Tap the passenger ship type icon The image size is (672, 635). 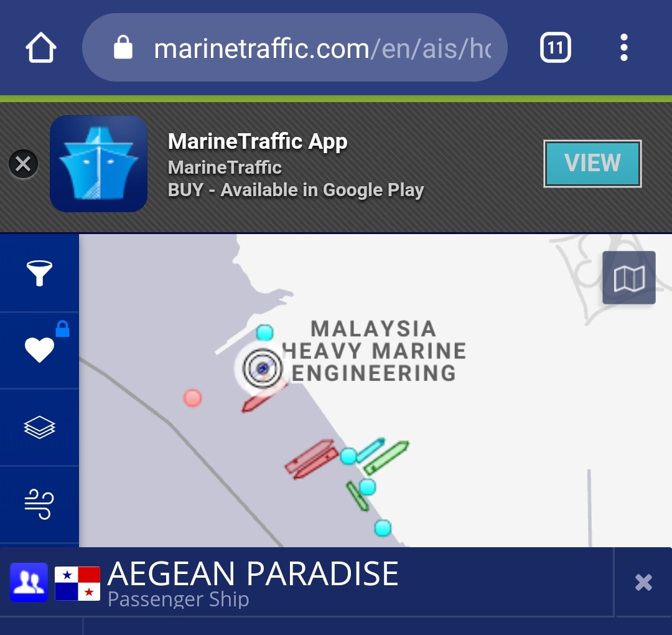(29, 582)
